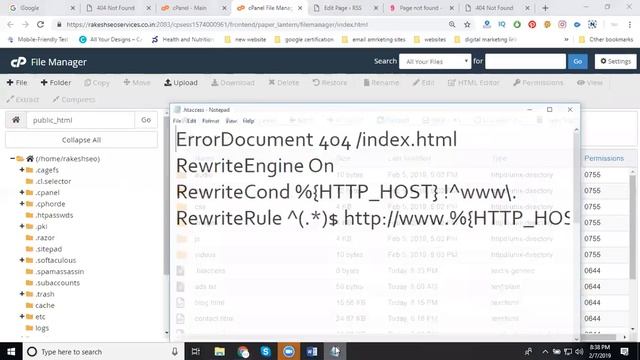Open the HTML Editor tool
Image resolution: width=640 pixels, height=360 pixels.
pos(474,82)
